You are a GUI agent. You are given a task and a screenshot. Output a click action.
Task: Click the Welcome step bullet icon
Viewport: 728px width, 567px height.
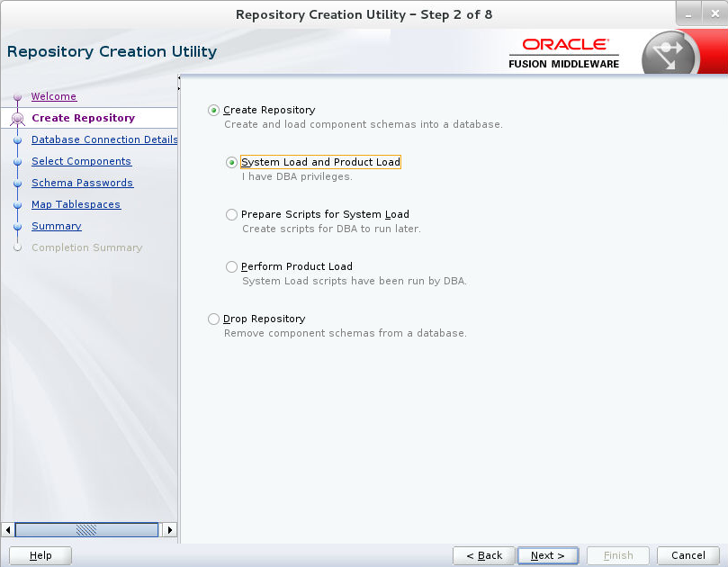[x=18, y=96]
